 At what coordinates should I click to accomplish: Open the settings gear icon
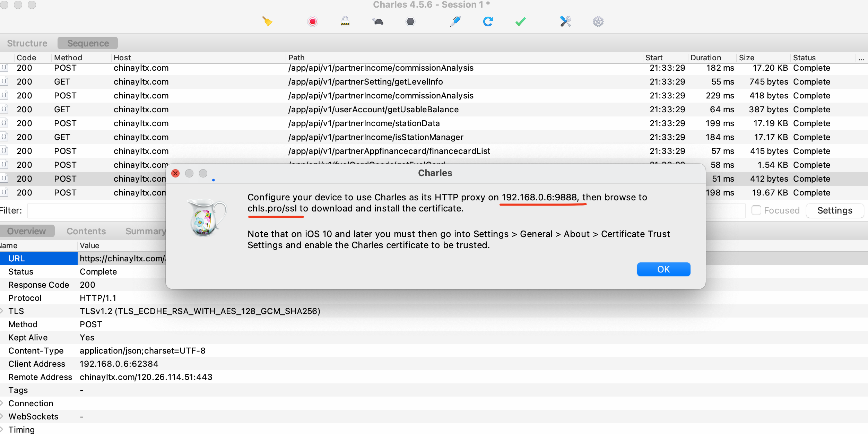point(598,21)
